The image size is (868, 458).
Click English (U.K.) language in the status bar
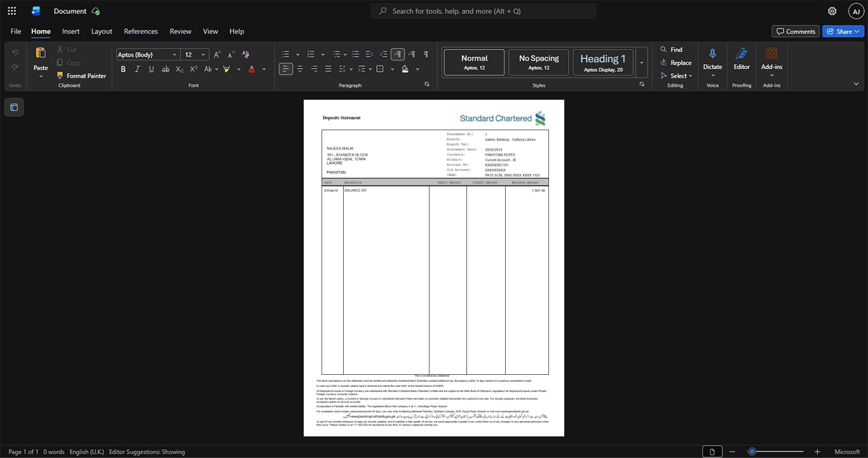coord(86,452)
